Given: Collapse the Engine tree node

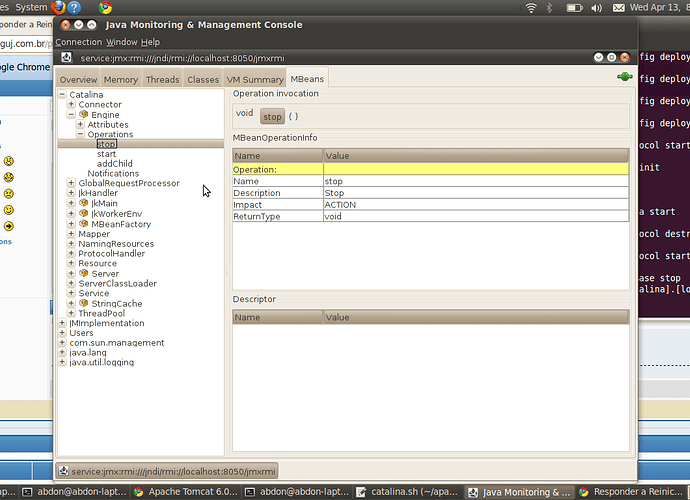Looking at the screenshot, I should [71, 114].
